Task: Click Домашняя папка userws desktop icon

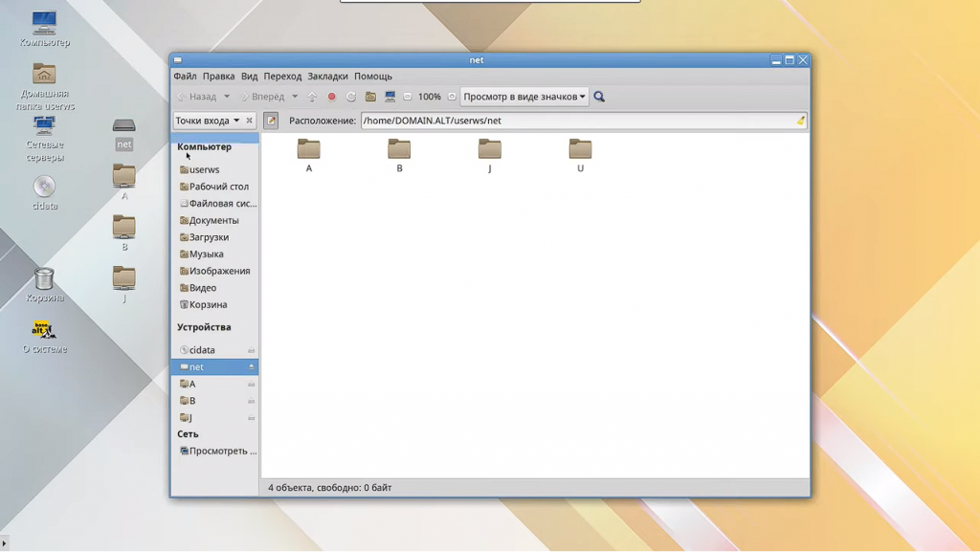Action: pyautogui.click(x=44, y=87)
